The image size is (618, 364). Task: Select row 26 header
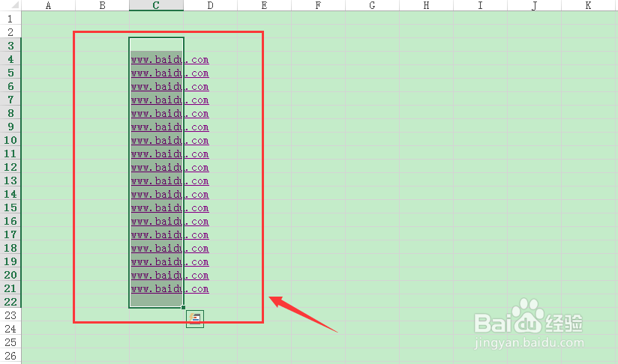click(10, 355)
